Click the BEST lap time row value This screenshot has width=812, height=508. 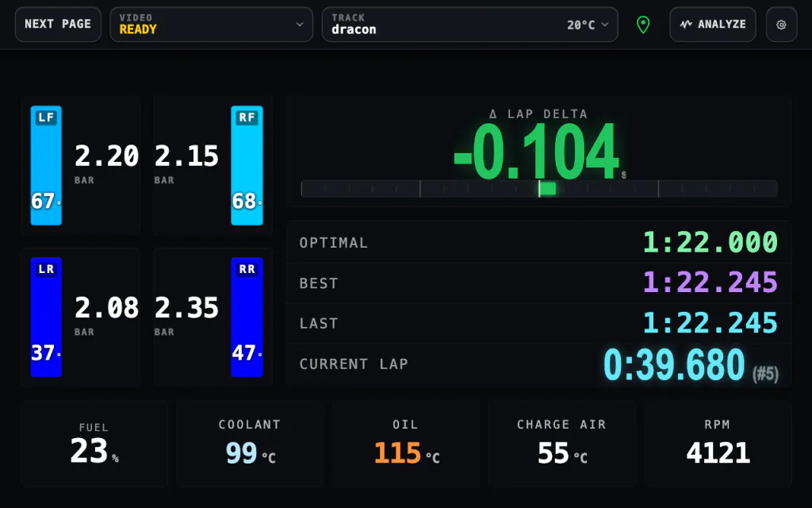pos(710,283)
